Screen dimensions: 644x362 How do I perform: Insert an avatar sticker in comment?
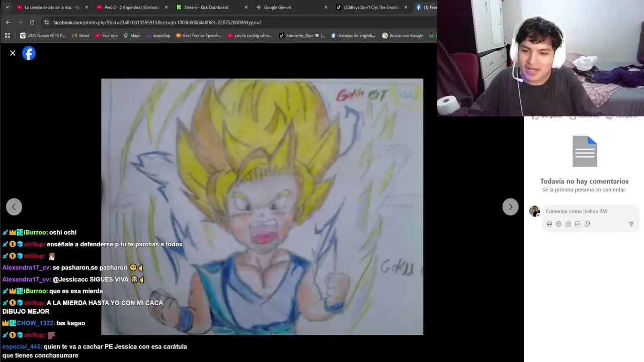pos(549,224)
